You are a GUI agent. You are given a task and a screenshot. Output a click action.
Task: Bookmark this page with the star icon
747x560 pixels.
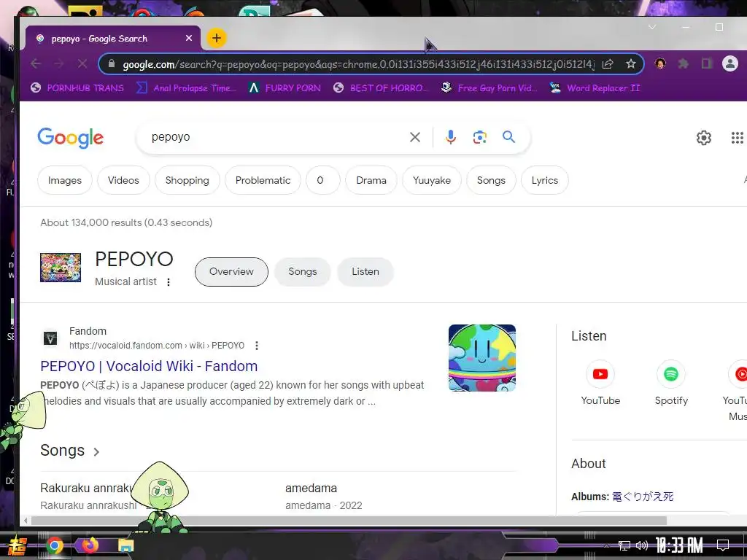(631, 64)
